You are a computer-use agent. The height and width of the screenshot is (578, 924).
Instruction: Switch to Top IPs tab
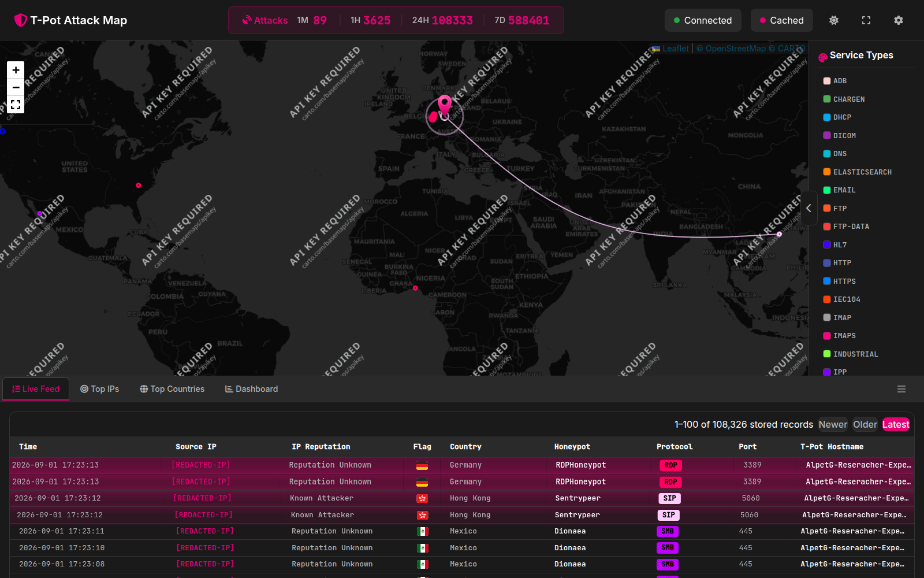point(99,389)
